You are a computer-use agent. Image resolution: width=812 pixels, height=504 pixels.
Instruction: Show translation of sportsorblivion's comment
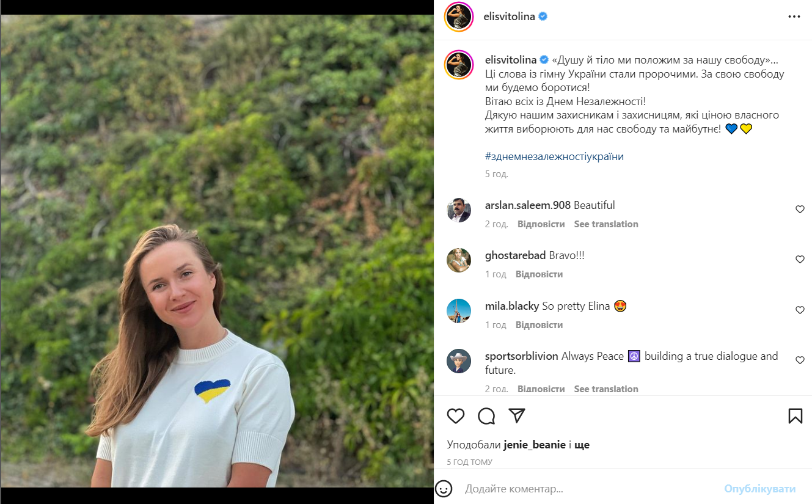coord(605,389)
